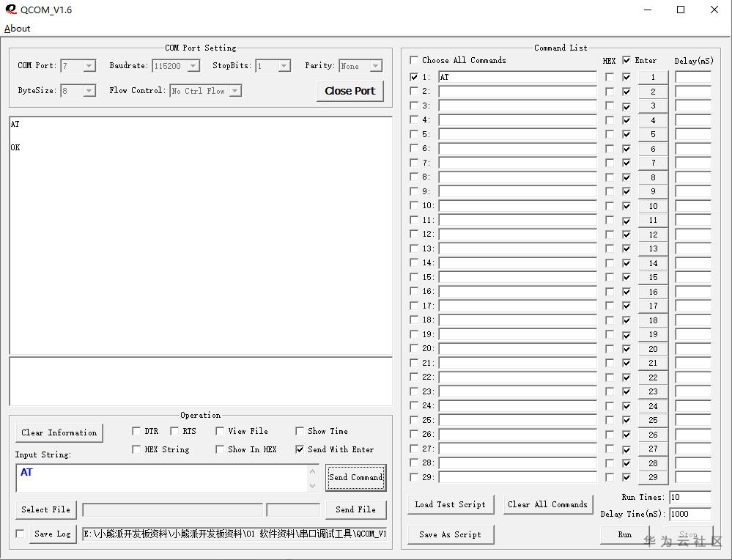Click the number 10 send button

pos(653,206)
